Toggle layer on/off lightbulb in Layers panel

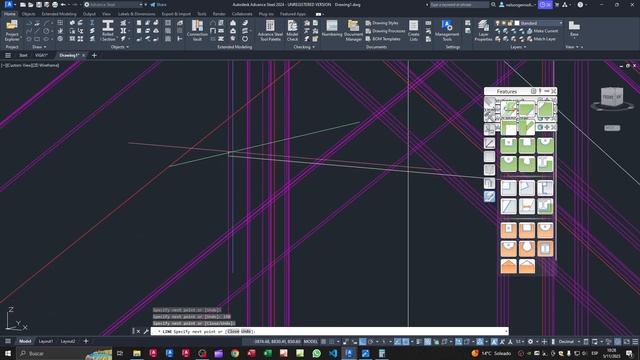(x=498, y=23)
